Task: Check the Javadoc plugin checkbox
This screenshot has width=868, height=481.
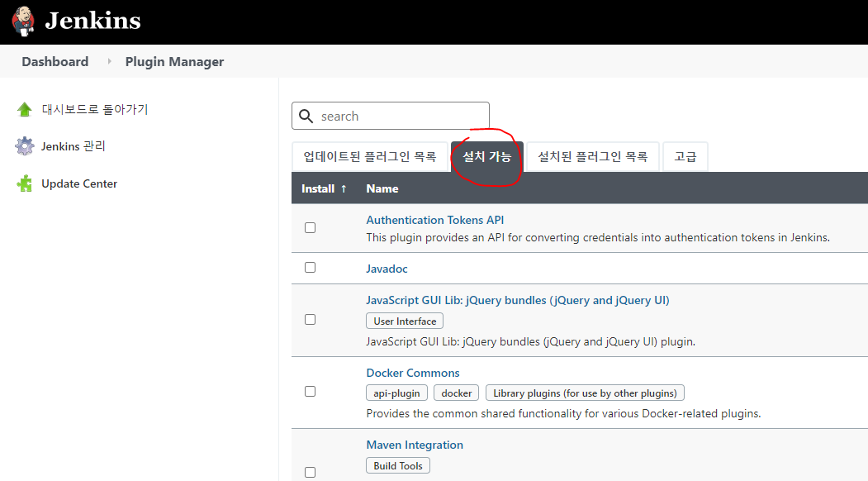Action: 310,268
